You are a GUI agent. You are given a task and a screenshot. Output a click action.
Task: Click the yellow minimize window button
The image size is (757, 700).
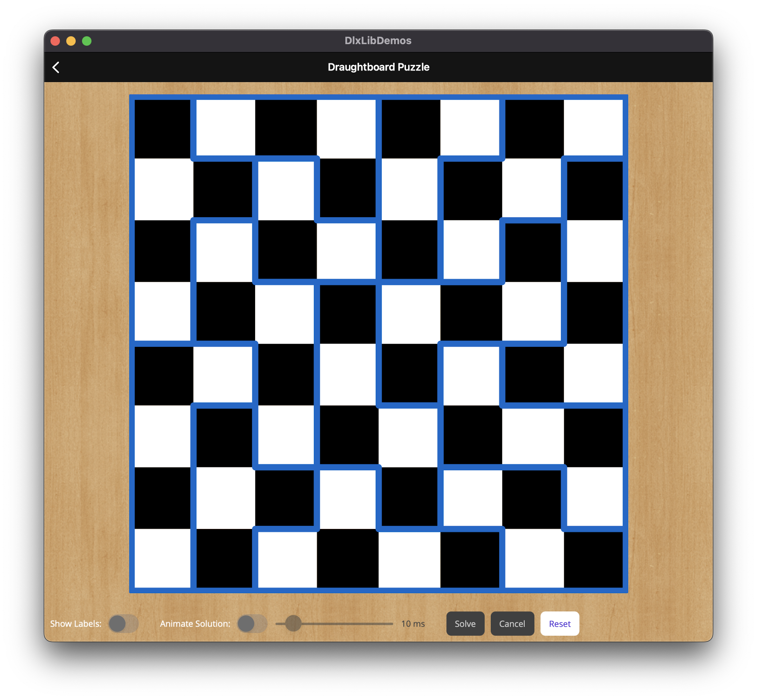pyautogui.click(x=71, y=41)
